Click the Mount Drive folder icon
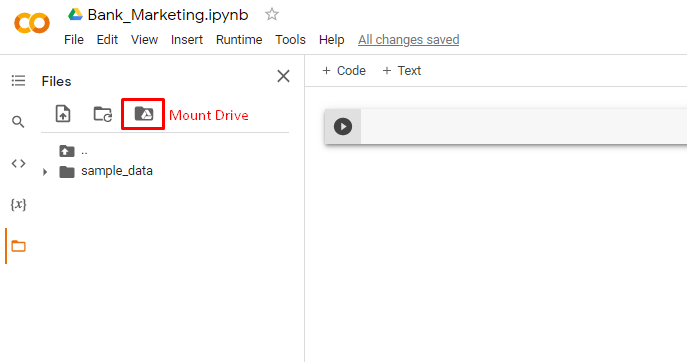 (x=143, y=114)
